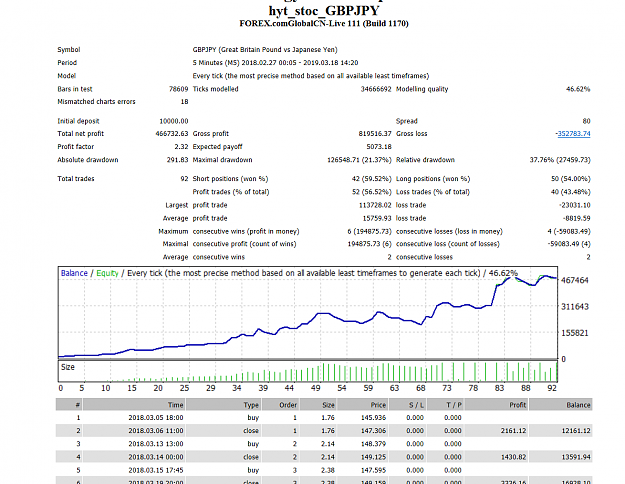Click the Order column header
Viewport: 625px width, 484px height.
tap(280, 405)
